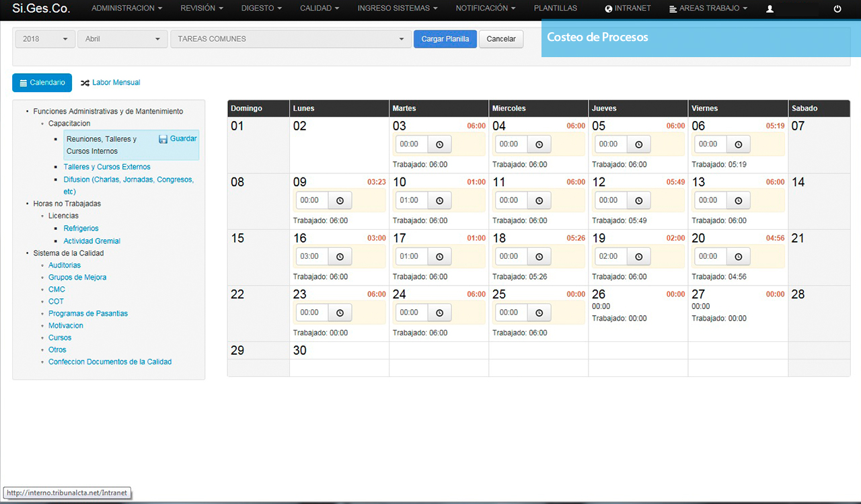
Task: Click the time input field on day 12
Action: pyautogui.click(x=609, y=200)
